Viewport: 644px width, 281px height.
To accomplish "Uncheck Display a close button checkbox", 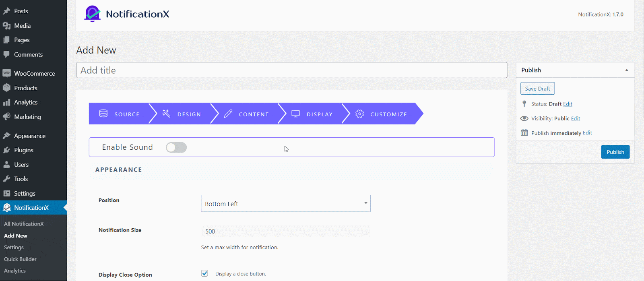I will 204,273.
